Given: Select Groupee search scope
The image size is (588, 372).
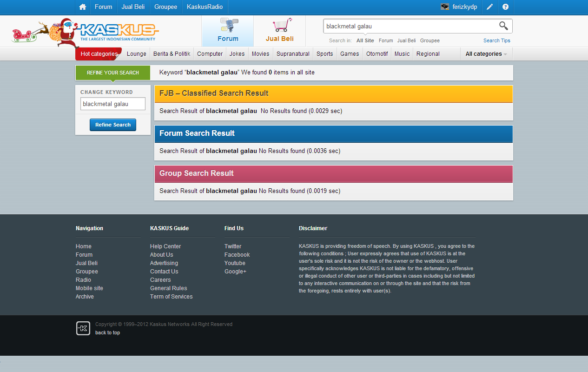Looking at the screenshot, I should click(430, 40).
